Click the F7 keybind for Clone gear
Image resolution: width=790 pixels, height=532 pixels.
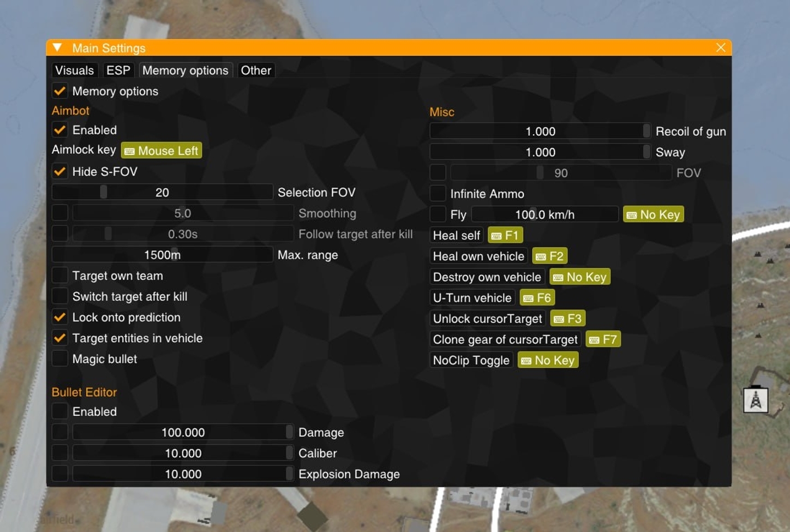[602, 339]
